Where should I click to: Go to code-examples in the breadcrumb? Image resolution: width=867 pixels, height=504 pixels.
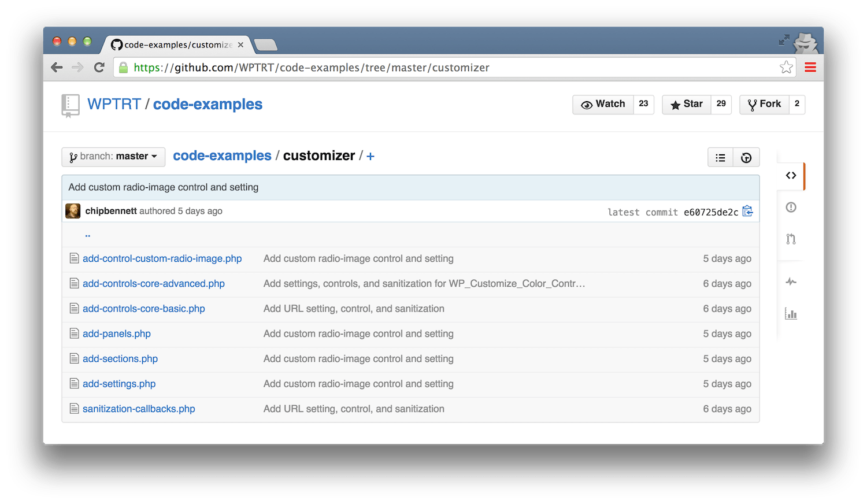pyautogui.click(x=222, y=156)
